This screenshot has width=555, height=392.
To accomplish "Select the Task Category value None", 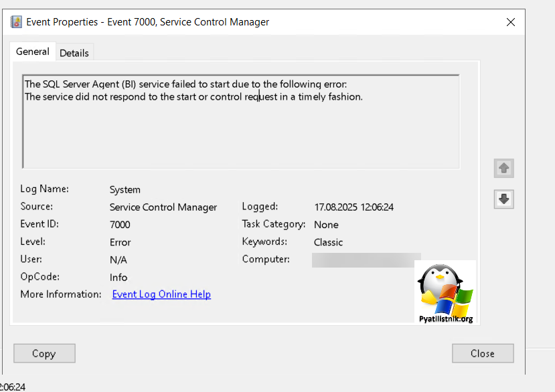I will tap(326, 225).
